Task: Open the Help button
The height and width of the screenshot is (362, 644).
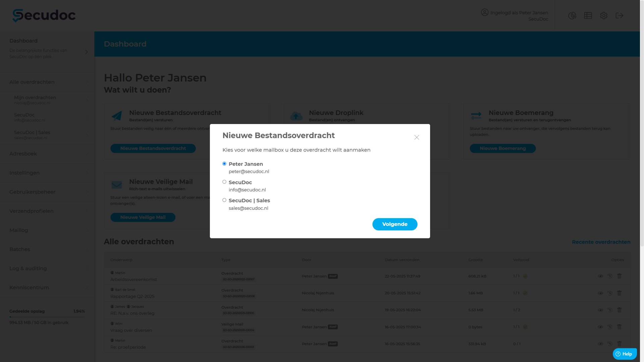Action: 625,354
